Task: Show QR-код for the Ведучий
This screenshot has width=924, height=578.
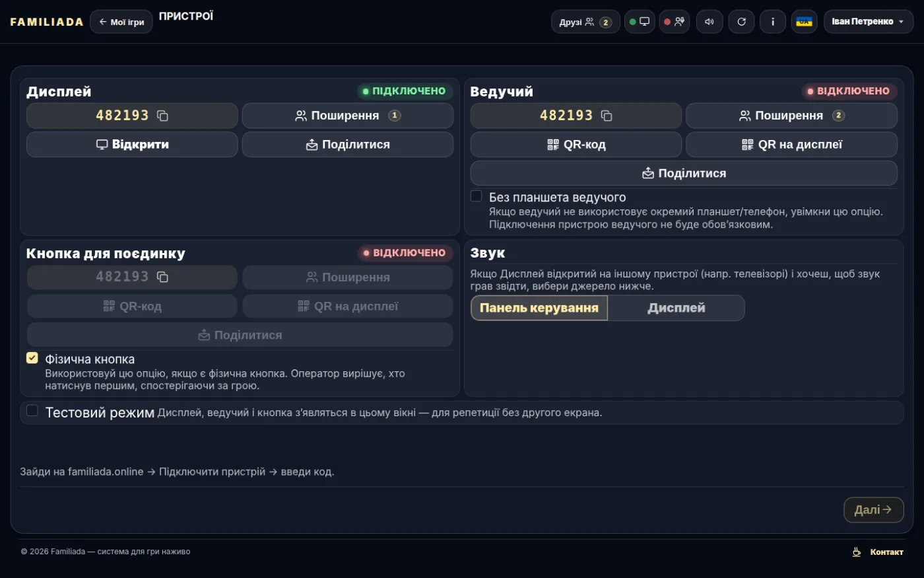Action: [576, 145]
